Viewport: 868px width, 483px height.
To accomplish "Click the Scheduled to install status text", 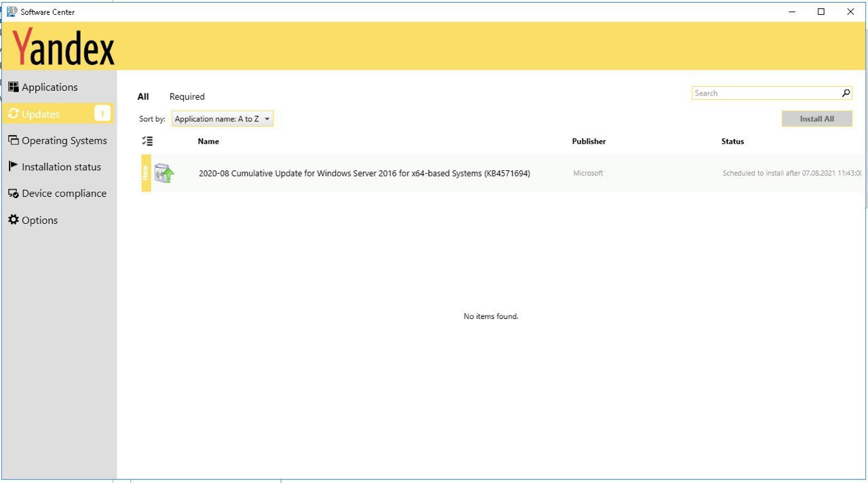I will tap(792, 173).
